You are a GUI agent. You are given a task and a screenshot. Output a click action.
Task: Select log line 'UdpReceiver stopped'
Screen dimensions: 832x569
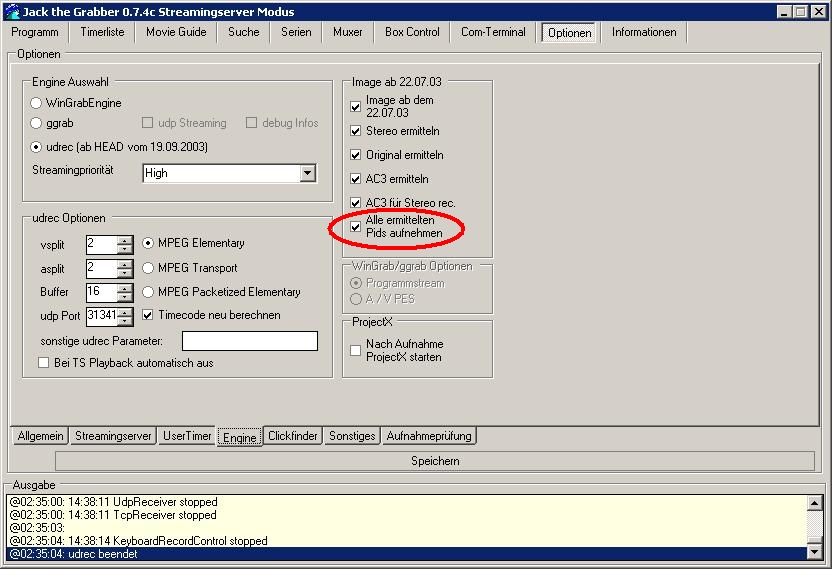point(408,502)
